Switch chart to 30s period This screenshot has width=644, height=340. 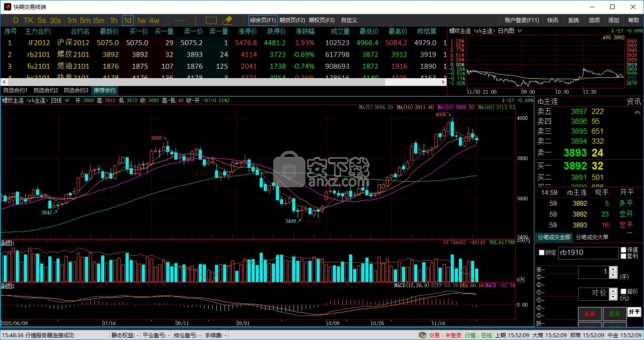[x=56, y=20]
